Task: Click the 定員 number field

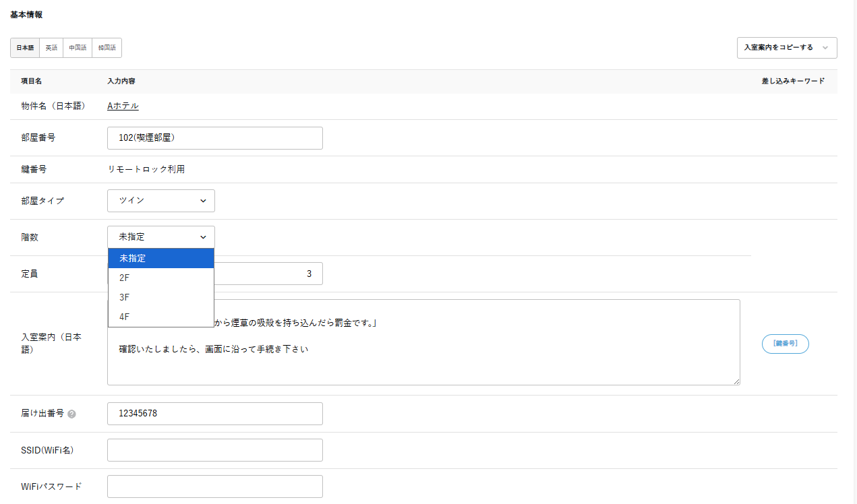Action: tap(268, 274)
